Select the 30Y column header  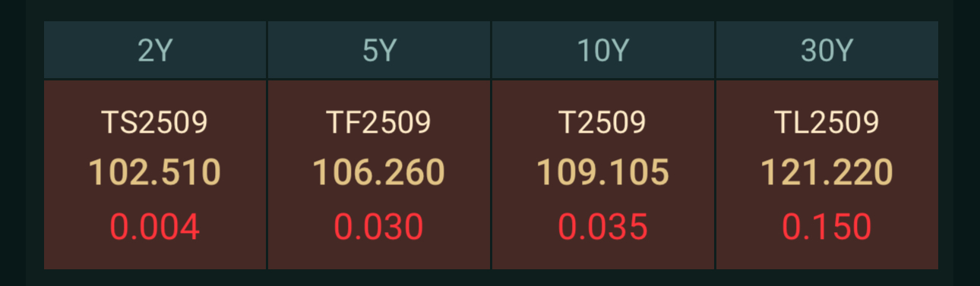pyautogui.click(x=827, y=50)
